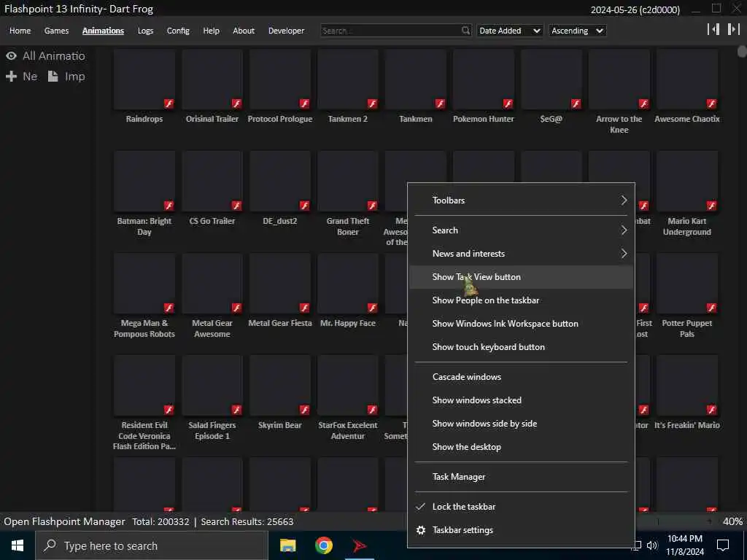Click Flash icon on Awesome Chaotix thumbnail
Image resolution: width=747 pixels, height=560 pixels.
tap(711, 104)
